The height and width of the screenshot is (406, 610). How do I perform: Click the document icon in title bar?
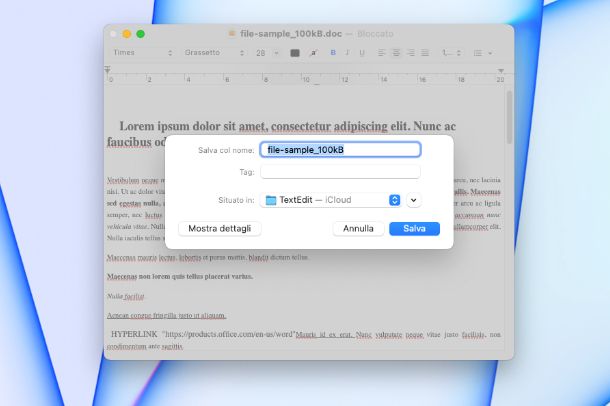pyautogui.click(x=232, y=34)
